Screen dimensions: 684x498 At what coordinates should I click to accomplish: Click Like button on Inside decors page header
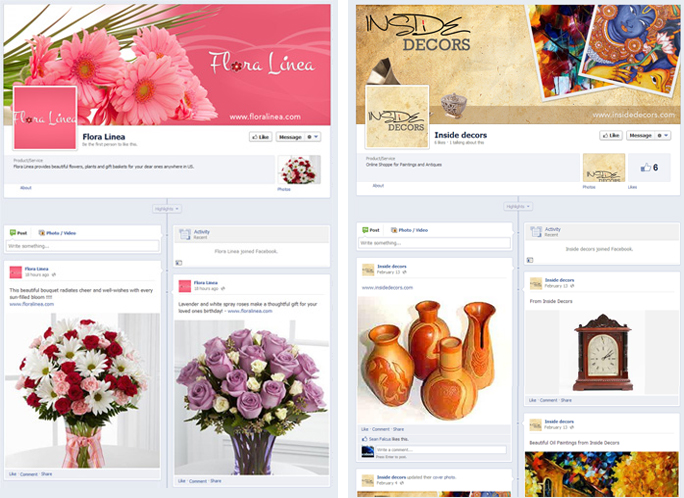[x=611, y=135]
